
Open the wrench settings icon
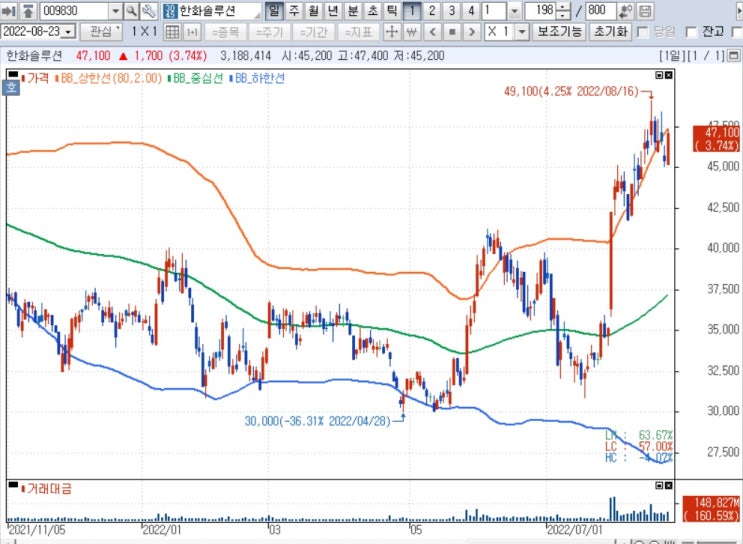[149, 10]
